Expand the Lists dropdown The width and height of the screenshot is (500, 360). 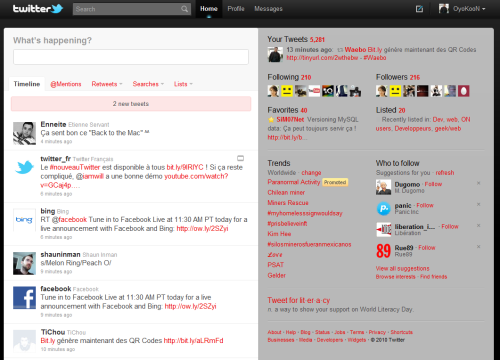pyautogui.click(x=183, y=84)
